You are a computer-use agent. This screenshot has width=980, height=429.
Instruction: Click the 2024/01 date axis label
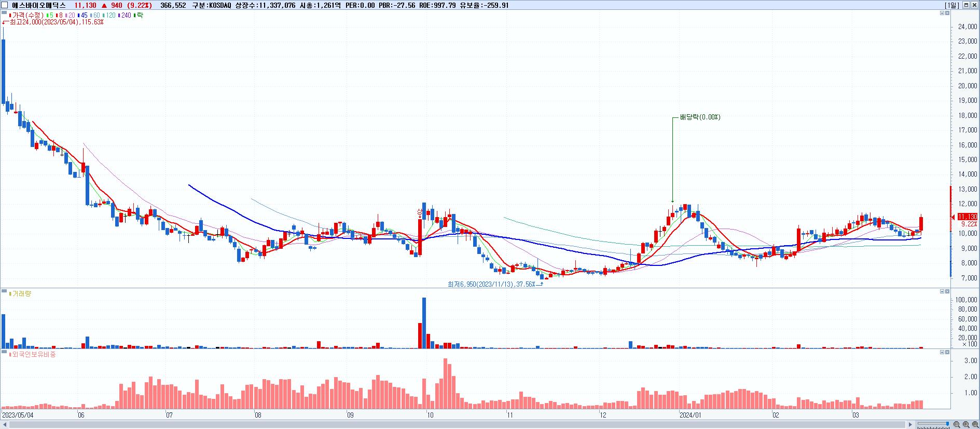pos(691,415)
